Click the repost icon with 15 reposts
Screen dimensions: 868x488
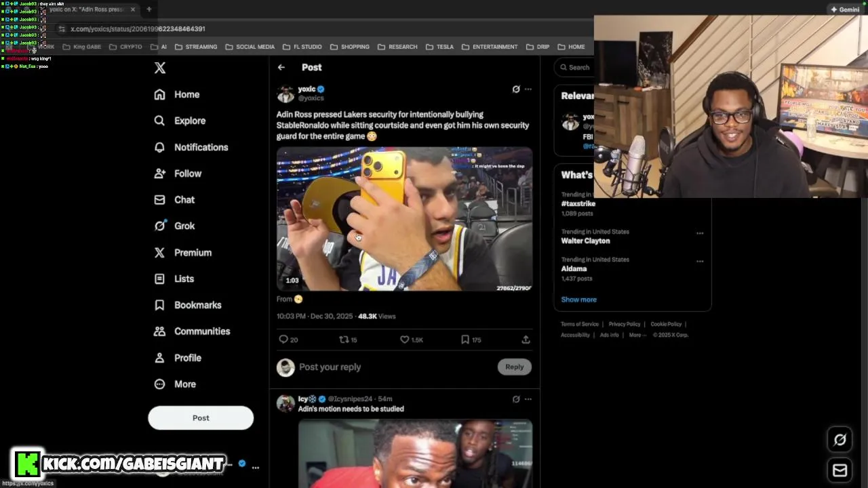(x=348, y=340)
